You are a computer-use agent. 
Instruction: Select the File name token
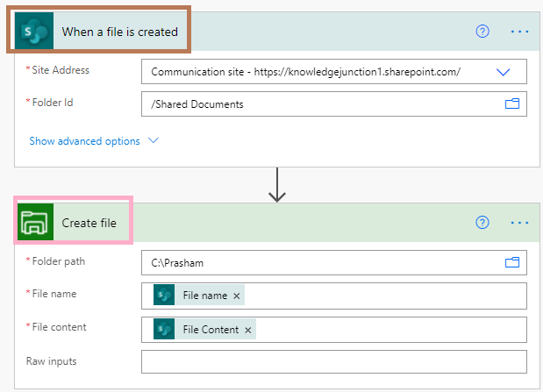(x=199, y=295)
